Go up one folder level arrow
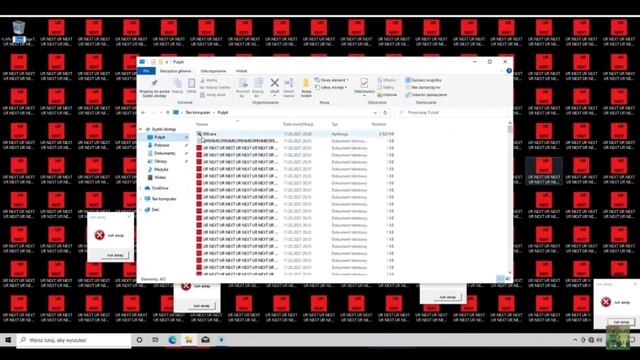This screenshot has width=640, height=360. pyautogui.click(x=168, y=112)
